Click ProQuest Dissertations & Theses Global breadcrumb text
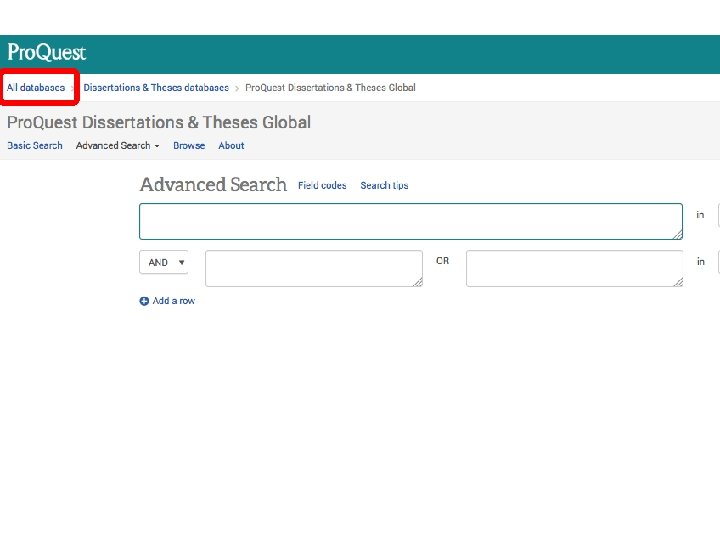The height and width of the screenshot is (540, 720). tap(330, 87)
